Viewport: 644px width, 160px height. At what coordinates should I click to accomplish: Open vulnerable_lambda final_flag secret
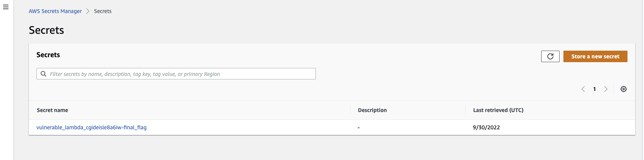coord(91,127)
